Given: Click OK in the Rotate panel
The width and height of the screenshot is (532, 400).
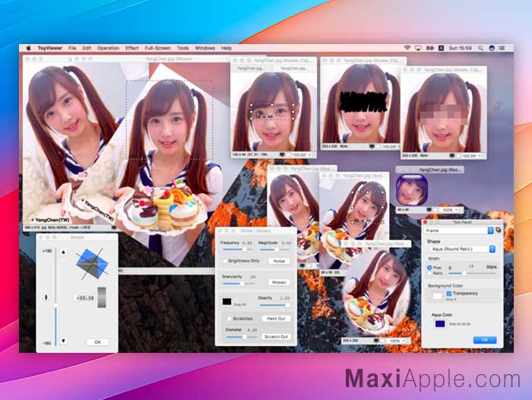Looking at the screenshot, I should 97,342.
